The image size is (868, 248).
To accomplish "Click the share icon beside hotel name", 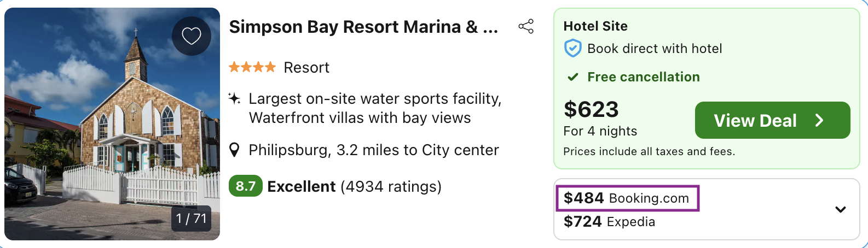I will coord(526,26).
